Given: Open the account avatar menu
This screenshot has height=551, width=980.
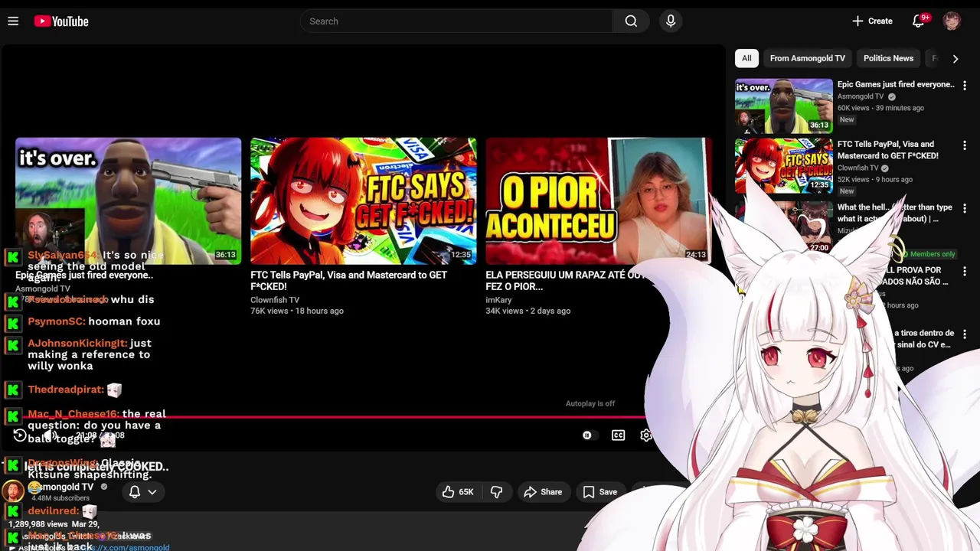Looking at the screenshot, I should click(x=952, y=21).
